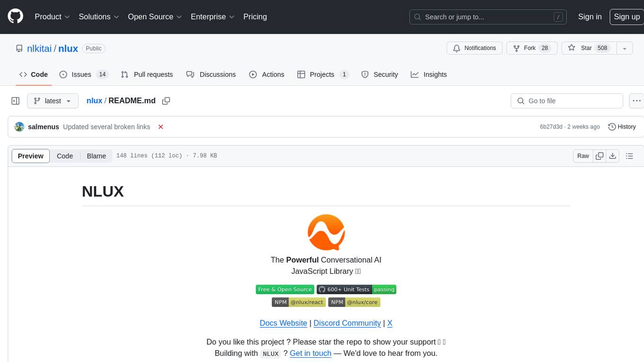Open the NPM @nlux/react badge
This screenshot has width=644, height=362.
tap(299, 302)
